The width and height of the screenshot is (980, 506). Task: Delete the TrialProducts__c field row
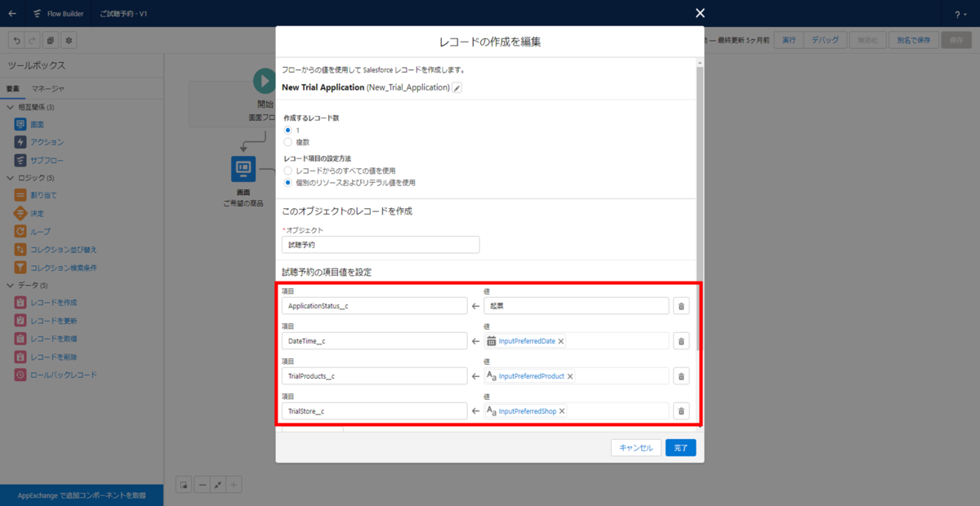click(682, 376)
